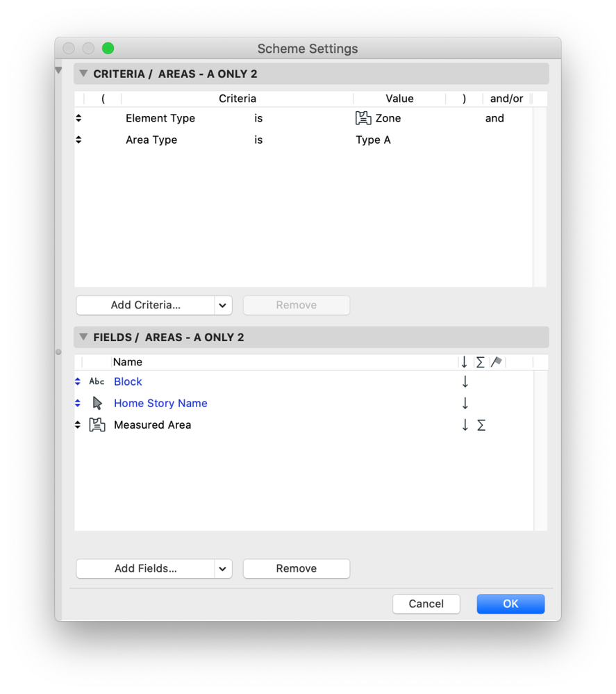Toggle sort order arrow for Block field
Screen dimensions: 616x694
coord(465,381)
